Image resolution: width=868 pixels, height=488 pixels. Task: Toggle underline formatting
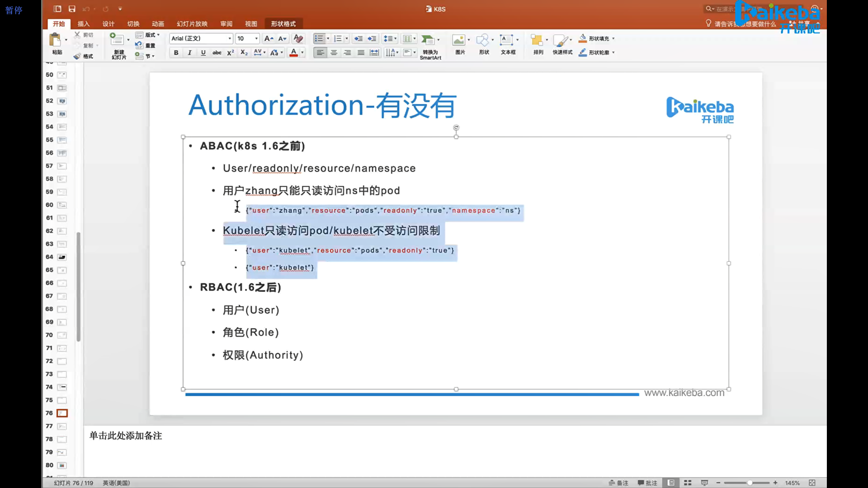[203, 53]
